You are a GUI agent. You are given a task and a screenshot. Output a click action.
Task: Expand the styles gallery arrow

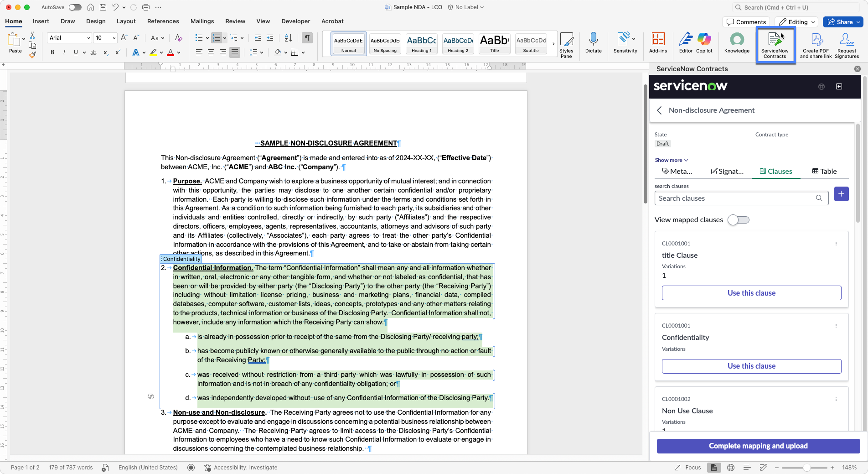click(553, 44)
